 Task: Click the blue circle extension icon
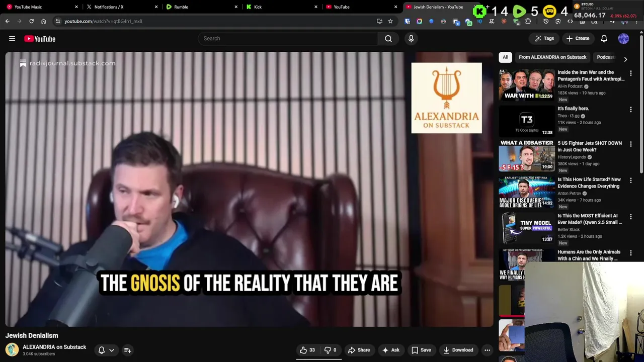pos(431,21)
